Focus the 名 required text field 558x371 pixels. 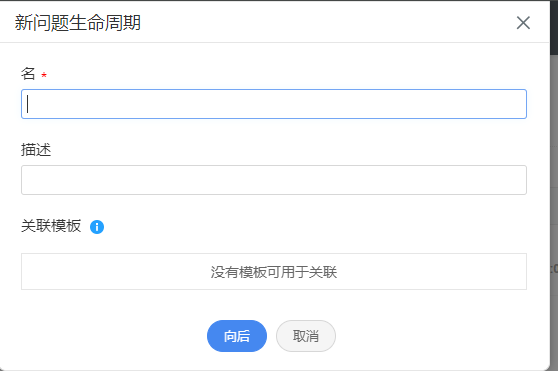tap(274, 104)
